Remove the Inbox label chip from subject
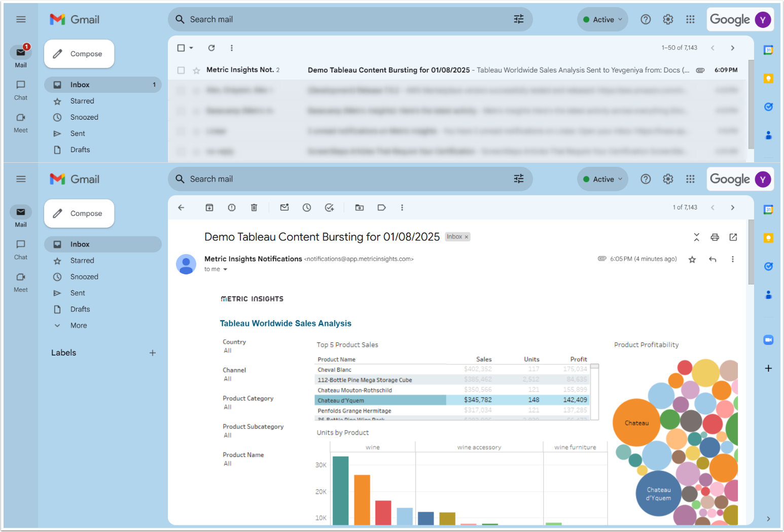 (467, 237)
